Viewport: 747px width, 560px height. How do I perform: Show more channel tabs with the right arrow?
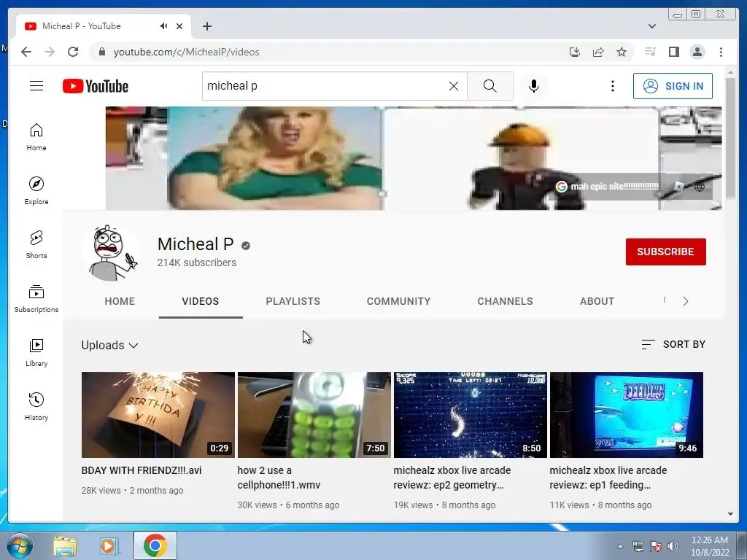pos(686,301)
